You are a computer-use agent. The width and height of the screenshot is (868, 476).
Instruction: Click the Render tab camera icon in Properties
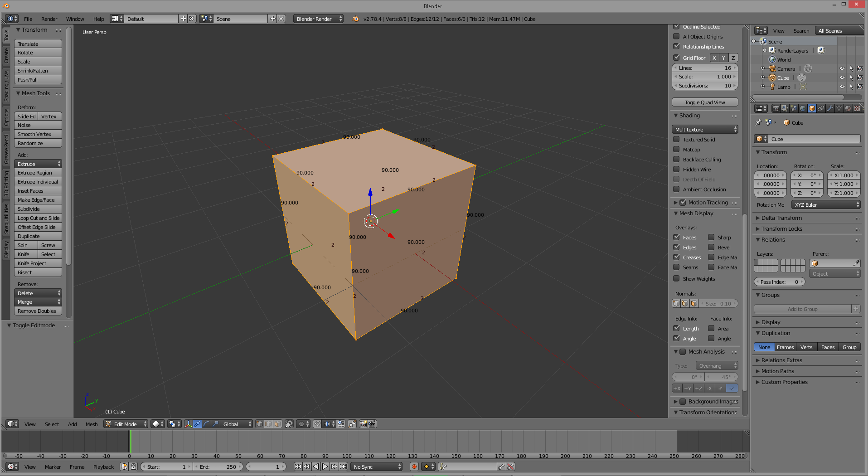(x=776, y=108)
